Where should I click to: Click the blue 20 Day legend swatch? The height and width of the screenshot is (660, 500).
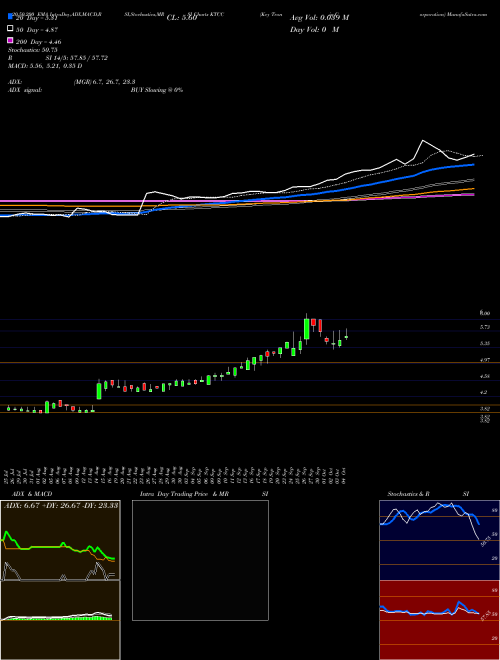10,17
